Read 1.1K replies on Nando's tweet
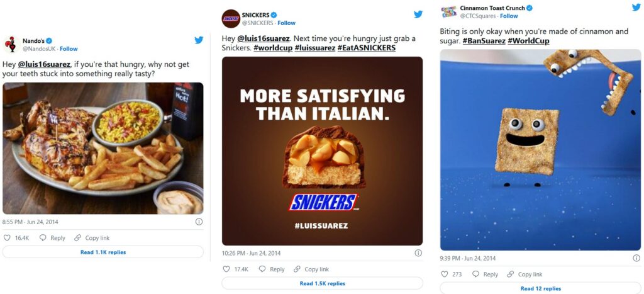This screenshot has width=644, height=294. 103,252
